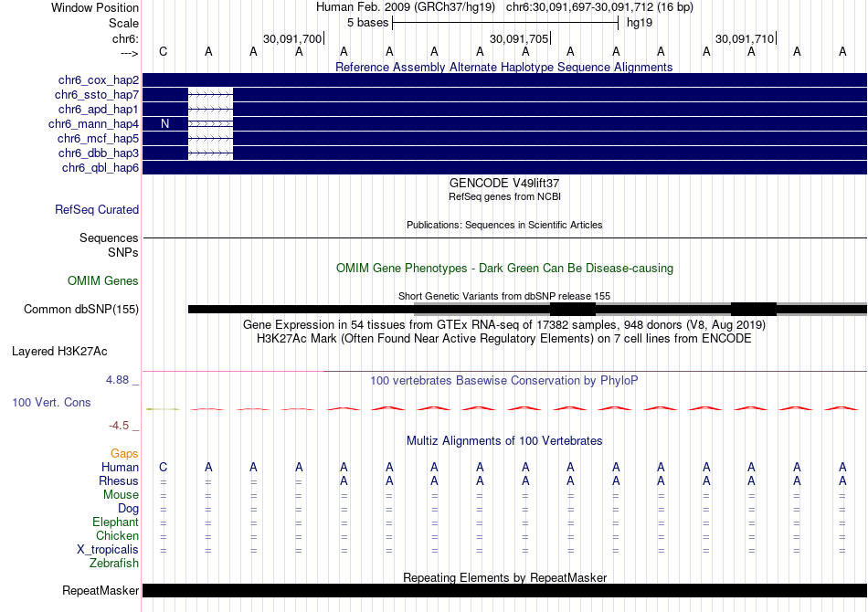Viewport: 868px width, 612px height.
Task: Click the GENCODE V49lift37 track title
Action: (504, 183)
